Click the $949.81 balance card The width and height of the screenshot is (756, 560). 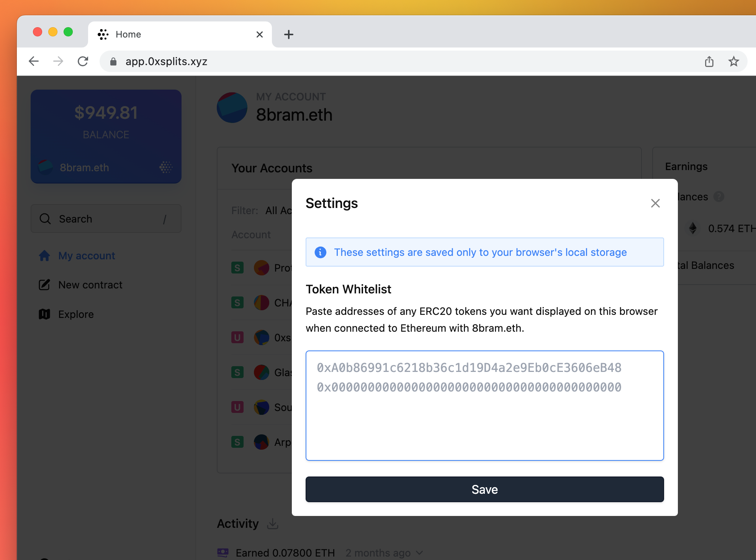pos(106,136)
